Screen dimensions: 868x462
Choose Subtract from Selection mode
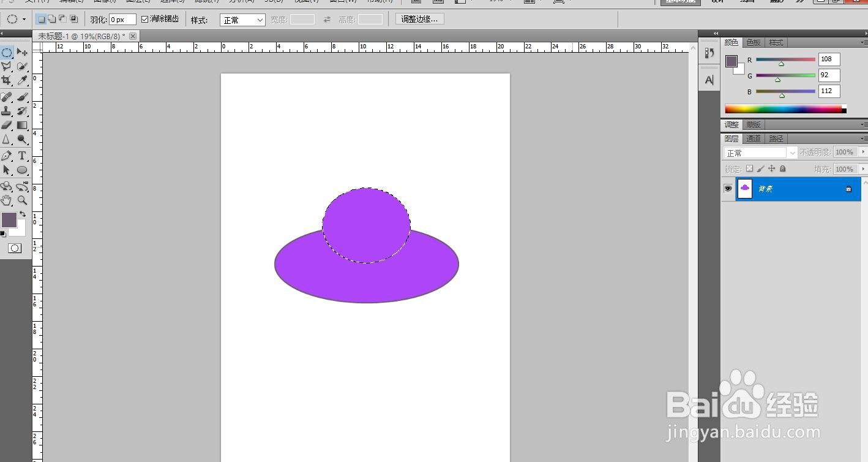click(x=62, y=20)
